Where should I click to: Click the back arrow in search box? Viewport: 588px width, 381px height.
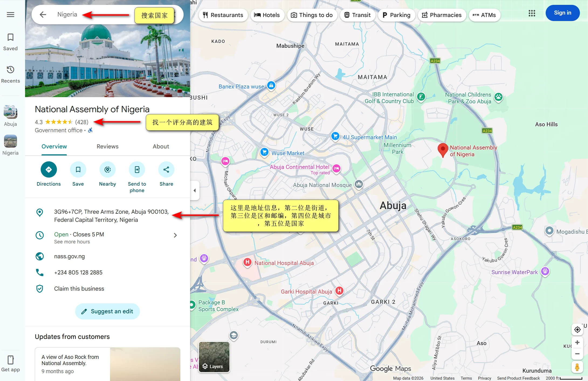tap(43, 15)
